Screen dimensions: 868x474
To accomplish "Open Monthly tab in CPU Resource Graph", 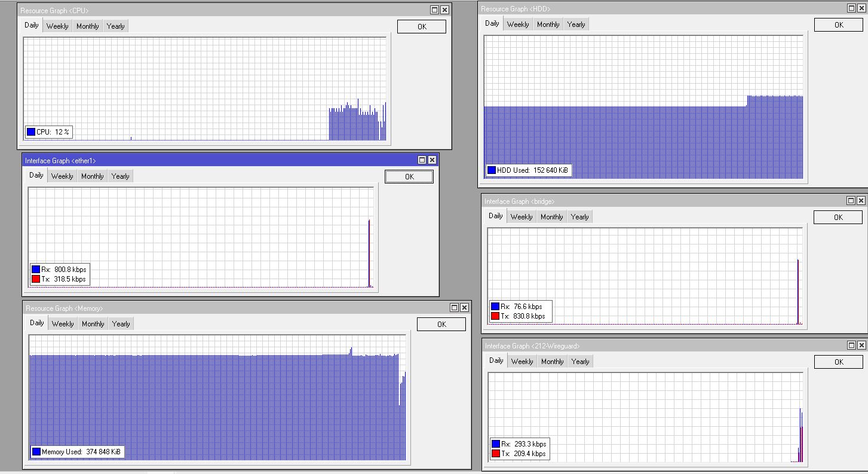I will click(x=88, y=26).
